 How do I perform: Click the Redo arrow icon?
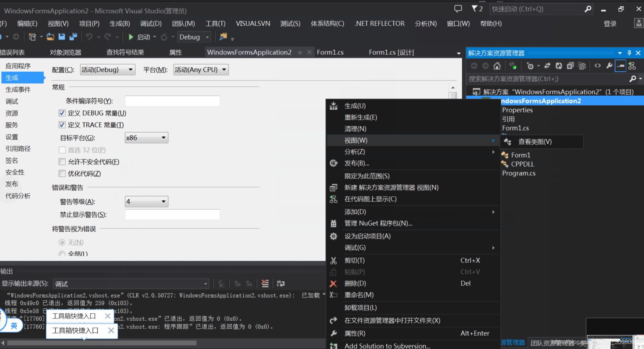click(108, 37)
